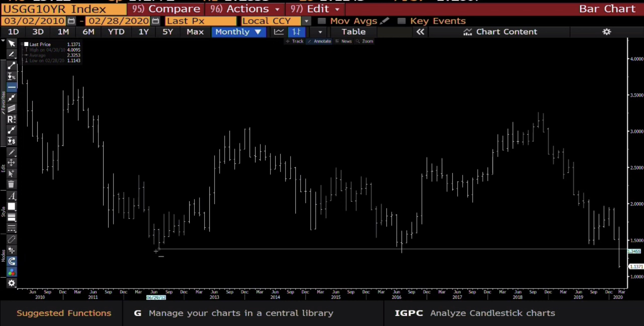Click the Compare button

tap(166, 9)
